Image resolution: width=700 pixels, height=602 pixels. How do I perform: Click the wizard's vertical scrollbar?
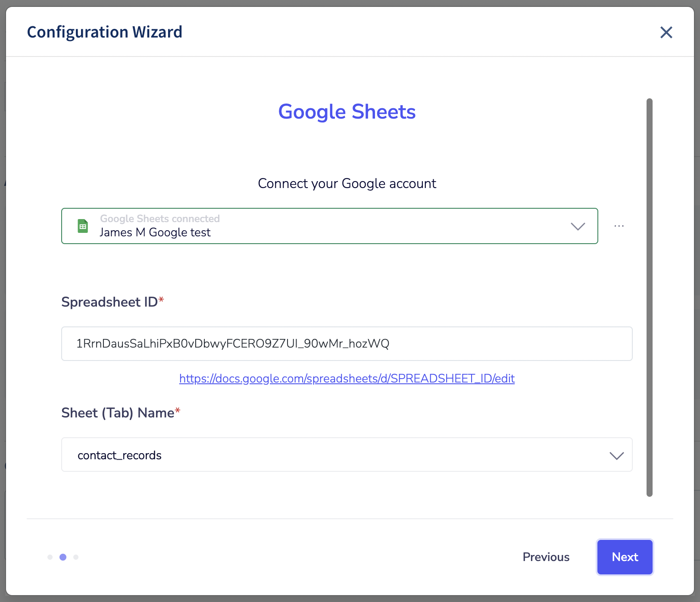649,298
